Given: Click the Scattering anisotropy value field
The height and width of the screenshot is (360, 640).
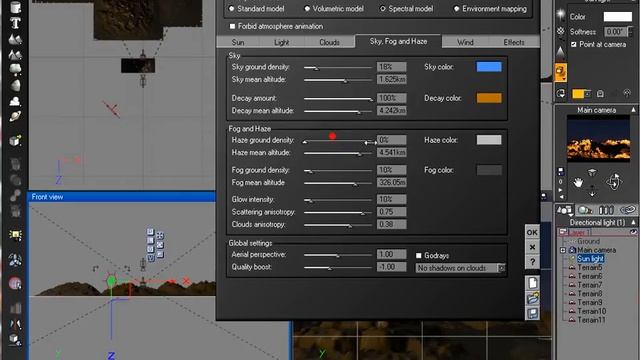Looking at the screenshot, I should pyautogui.click(x=391, y=212).
